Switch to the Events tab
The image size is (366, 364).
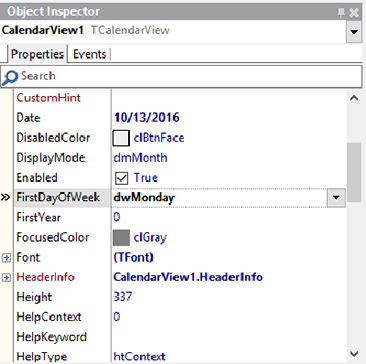(89, 54)
